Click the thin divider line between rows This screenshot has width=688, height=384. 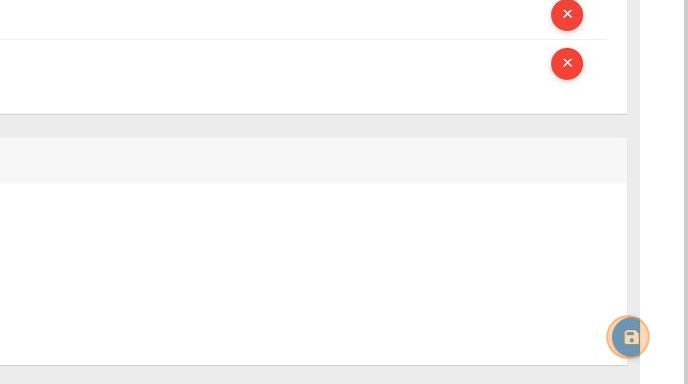304,39
